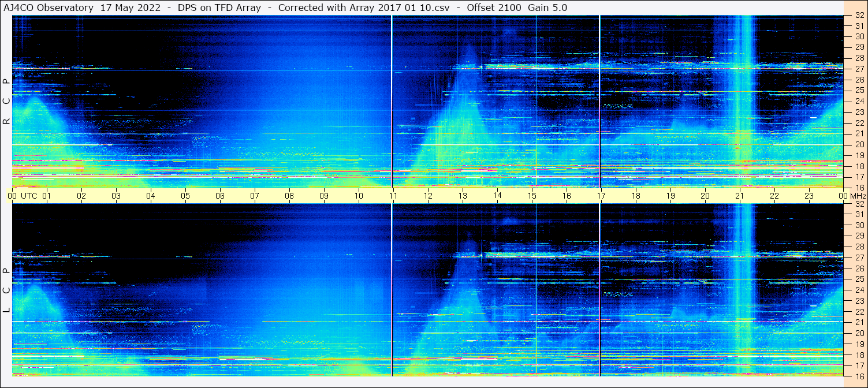Image resolution: width=868 pixels, height=388 pixels.
Task: Click the 27 MHz label of LCP panel
Action: (859, 258)
